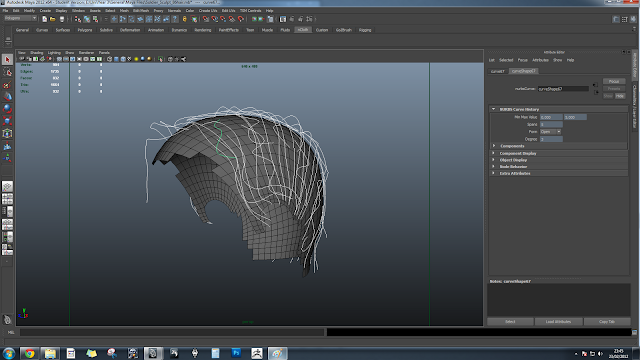Click the Focus button in Attribute Editor
Screen dimensions: 640x360
tap(614, 81)
